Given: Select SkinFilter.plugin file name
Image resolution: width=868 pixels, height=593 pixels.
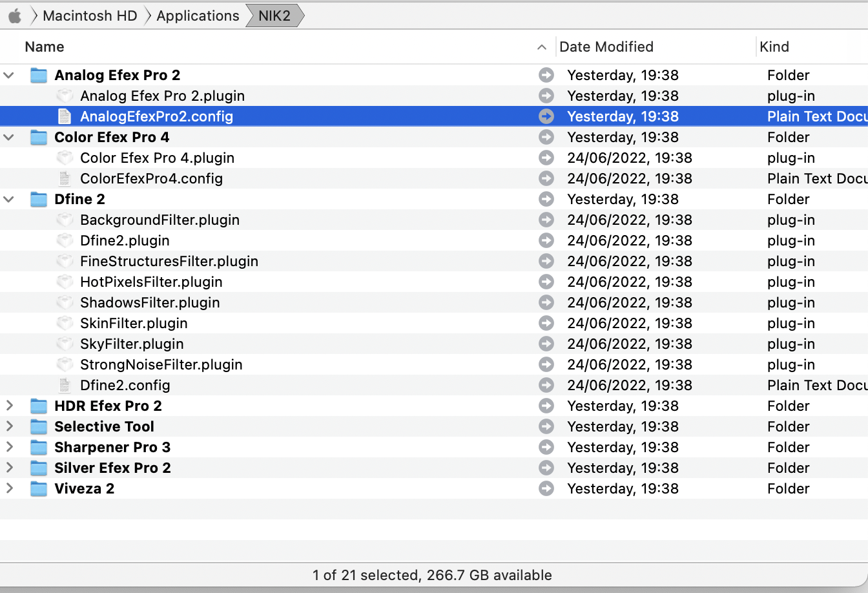Looking at the screenshot, I should coord(134,323).
